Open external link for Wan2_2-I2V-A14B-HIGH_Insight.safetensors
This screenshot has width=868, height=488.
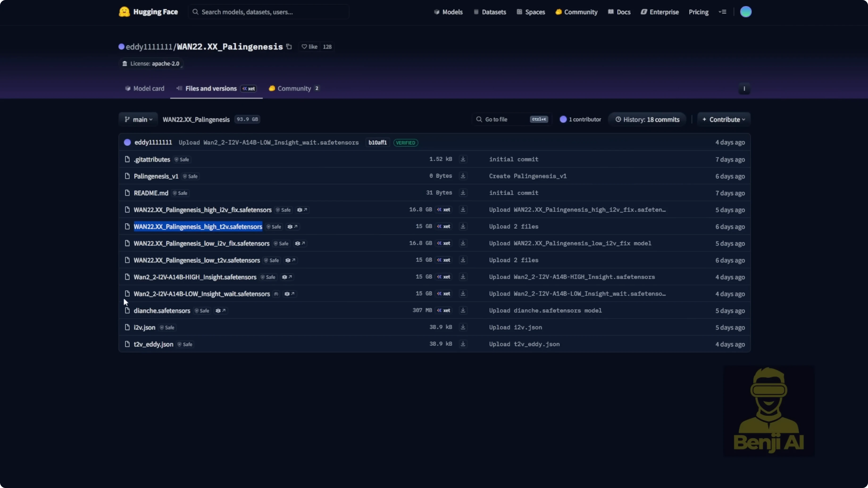[286, 277]
